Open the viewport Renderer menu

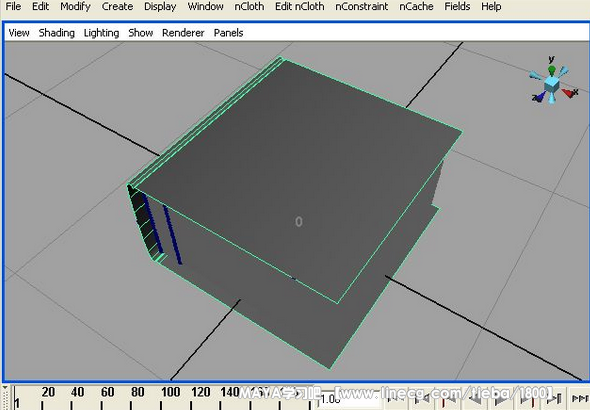(183, 33)
